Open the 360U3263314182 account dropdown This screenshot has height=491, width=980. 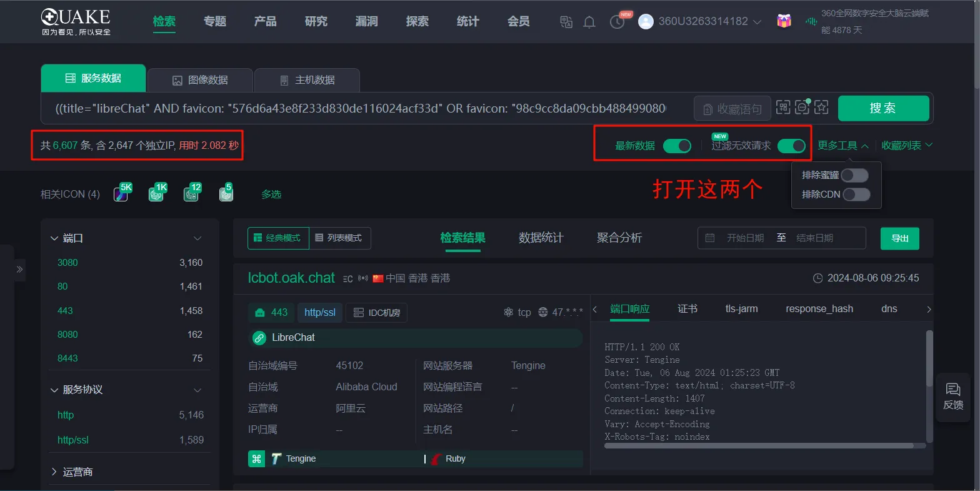coord(709,21)
